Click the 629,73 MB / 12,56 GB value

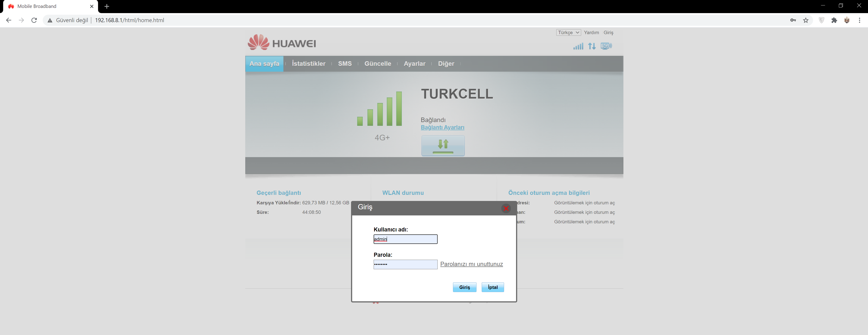tap(325, 203)
